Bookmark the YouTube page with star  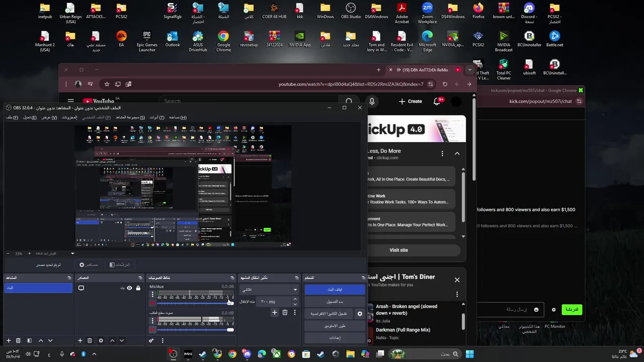tap(107, 84)
